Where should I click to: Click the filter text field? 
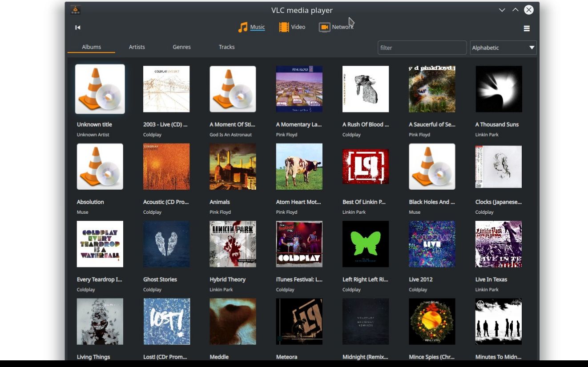click(x=422, y=48)
